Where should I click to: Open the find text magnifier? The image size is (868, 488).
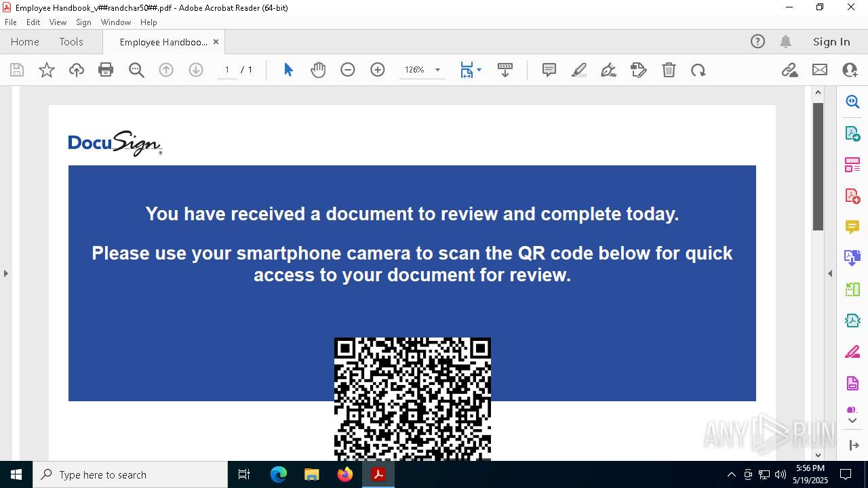tap(136, 70)
